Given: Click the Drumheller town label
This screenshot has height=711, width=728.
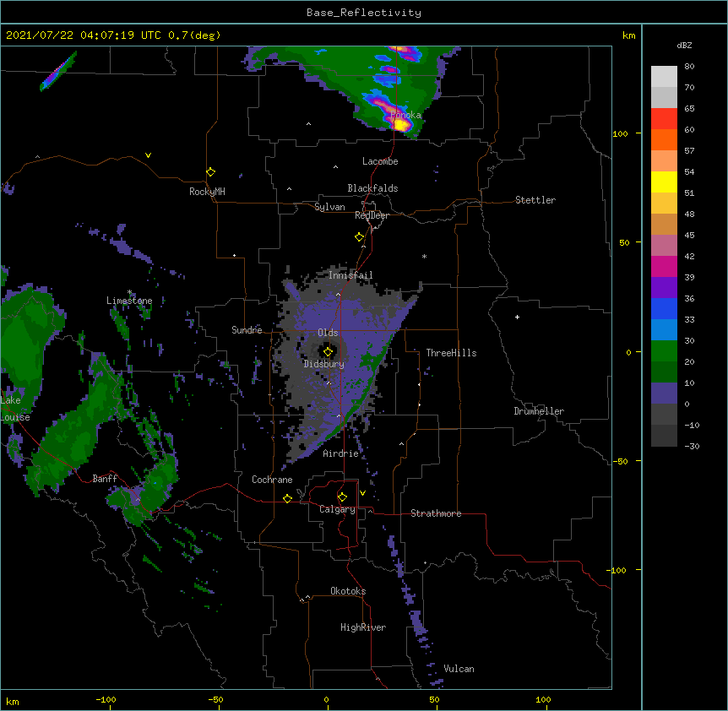Looking at the screenshot, I should [539, 411].
